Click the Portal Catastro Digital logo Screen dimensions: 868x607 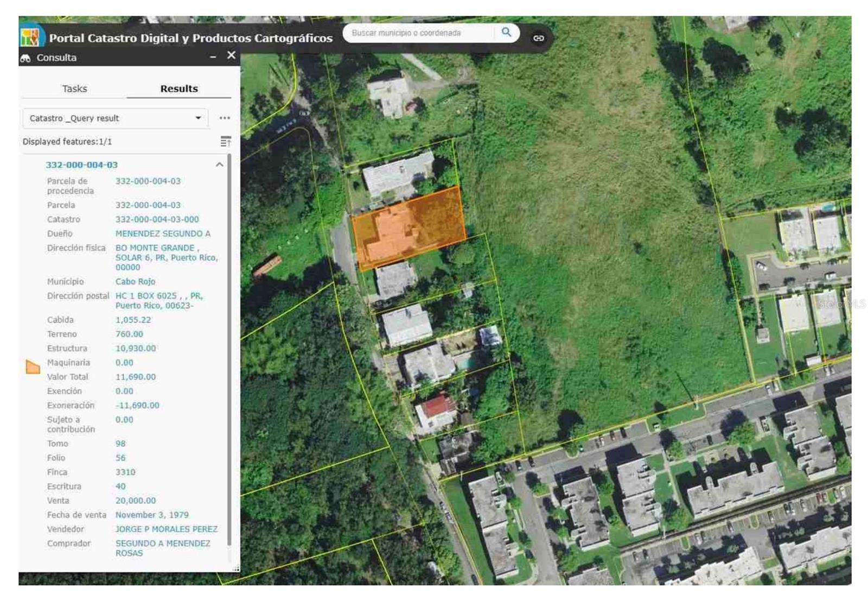click(30, 37)
